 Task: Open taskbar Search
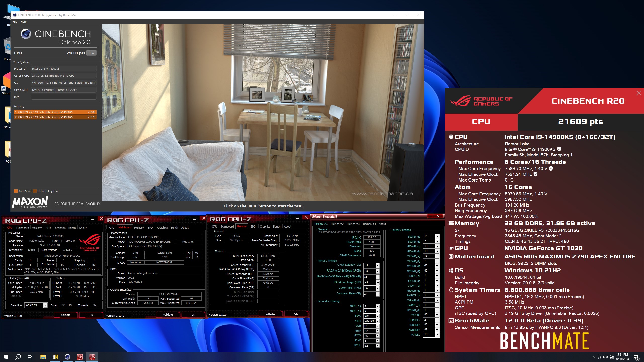[18, 357]
